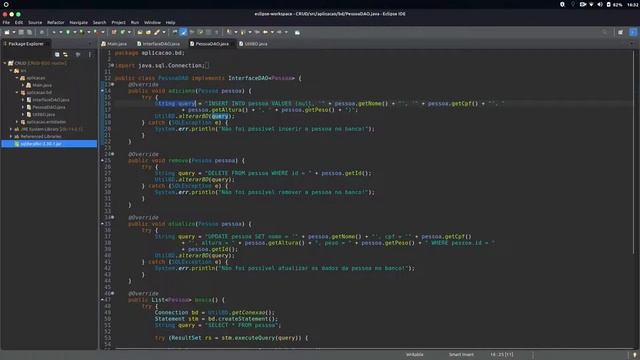Open Package Explorer filter icon
The width and height of the screenshot is (640, 360).
pos(78,54)
